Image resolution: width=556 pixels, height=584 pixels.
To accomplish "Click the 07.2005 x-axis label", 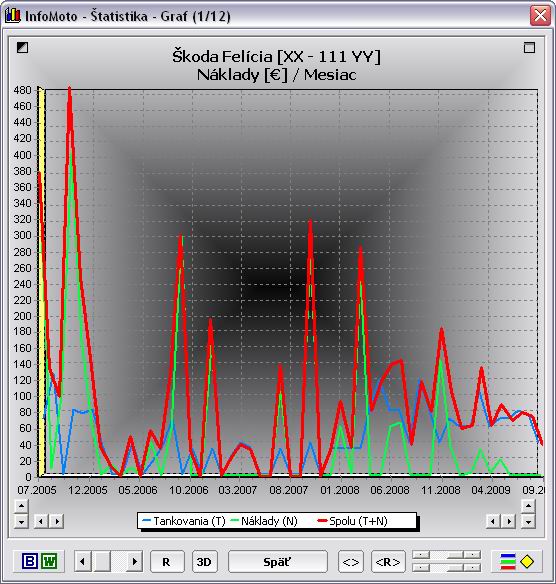I will click(37, 490).
